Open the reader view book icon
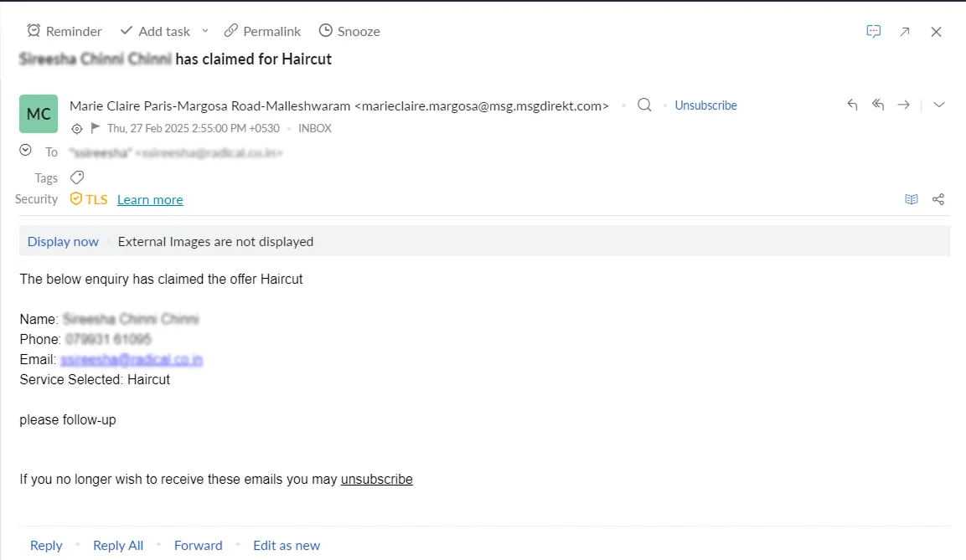966x560 pixels. point(912,199)
